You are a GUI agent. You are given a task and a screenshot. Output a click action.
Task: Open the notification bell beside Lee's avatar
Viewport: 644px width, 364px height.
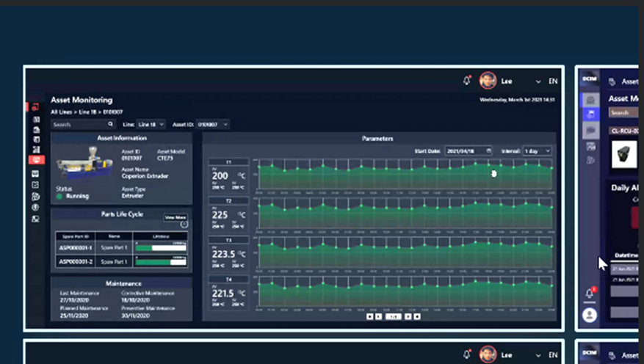pos(467,81)
